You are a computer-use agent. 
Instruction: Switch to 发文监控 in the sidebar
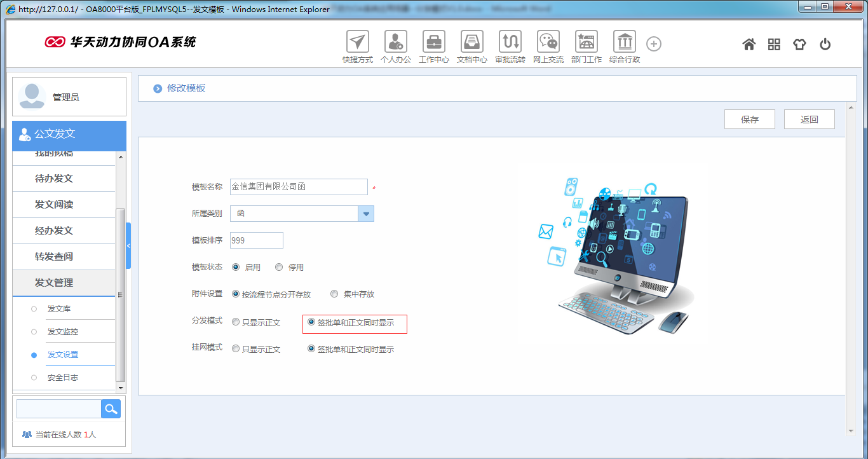62,331
